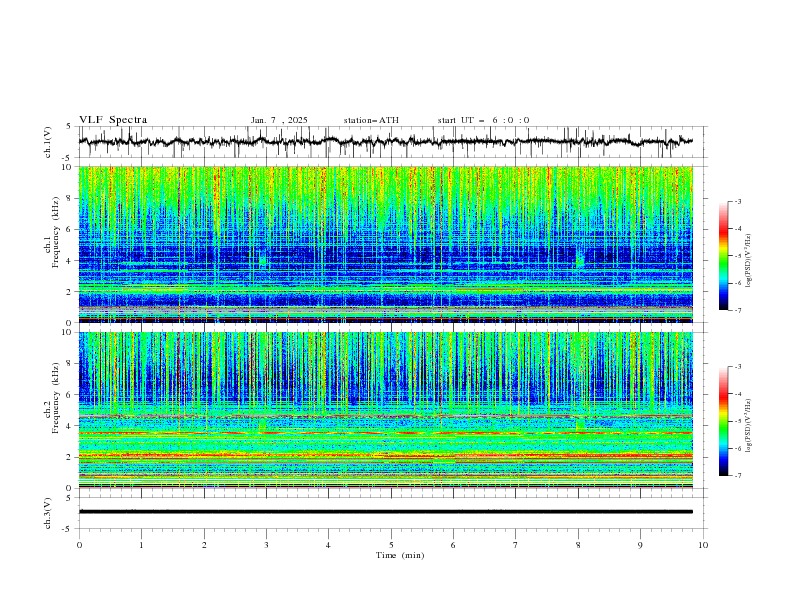
Task: Click the '7' minute tick label
Action: [x=516, y=545]
